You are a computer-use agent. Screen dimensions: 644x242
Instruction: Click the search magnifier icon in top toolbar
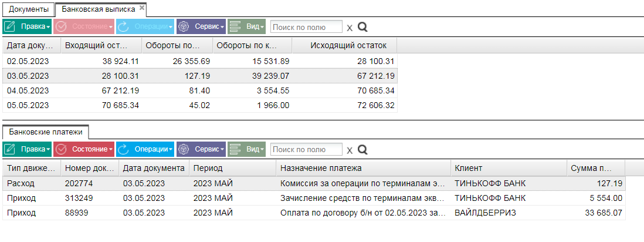point(362,27)
